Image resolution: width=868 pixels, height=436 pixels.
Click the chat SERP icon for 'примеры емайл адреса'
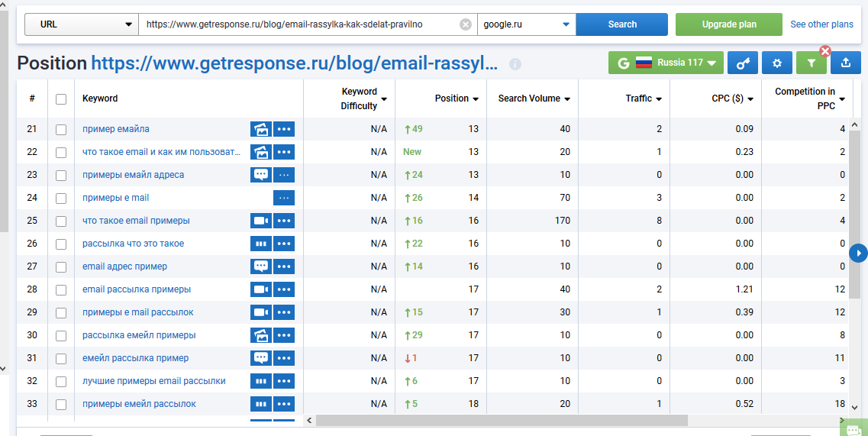point(261,175)
